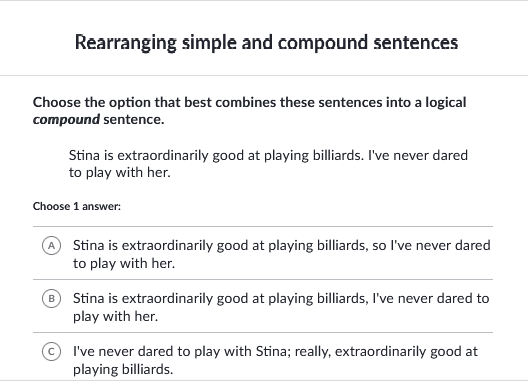This screenshot has width=528, height=385.
Task: Click the word 'sentence.' ending the instructions
Action: (x=134, y=119)
